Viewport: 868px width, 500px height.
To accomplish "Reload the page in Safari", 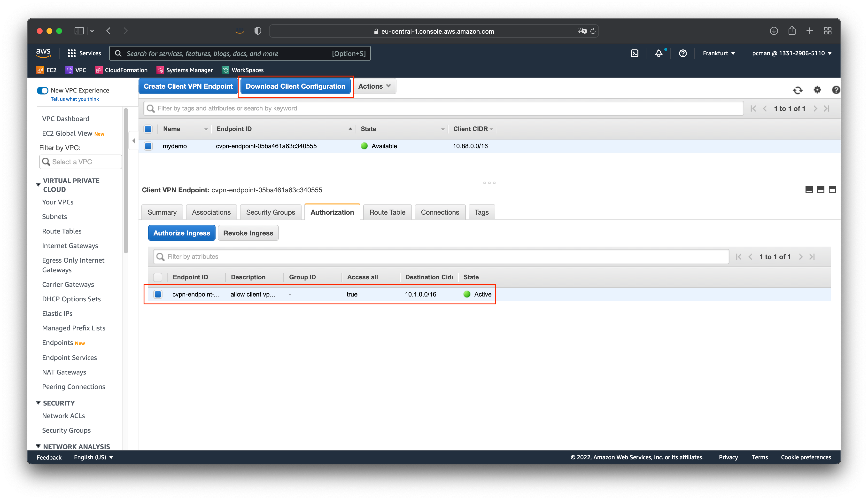I will pos(593,31).
